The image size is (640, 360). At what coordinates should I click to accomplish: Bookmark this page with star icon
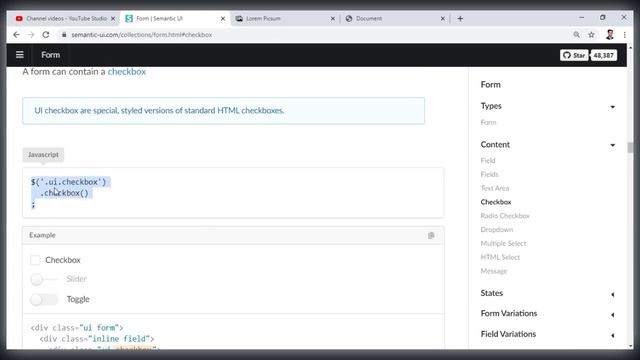coord(591,35)
